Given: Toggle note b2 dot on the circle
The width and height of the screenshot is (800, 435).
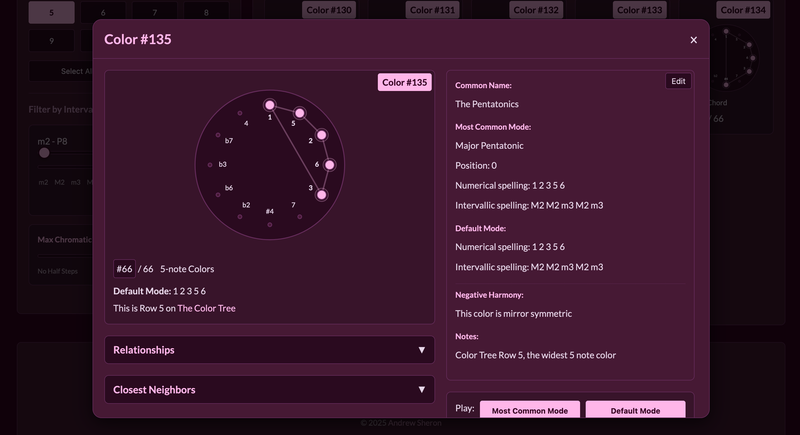Looking at the screenshot, I should coord(240,217).
